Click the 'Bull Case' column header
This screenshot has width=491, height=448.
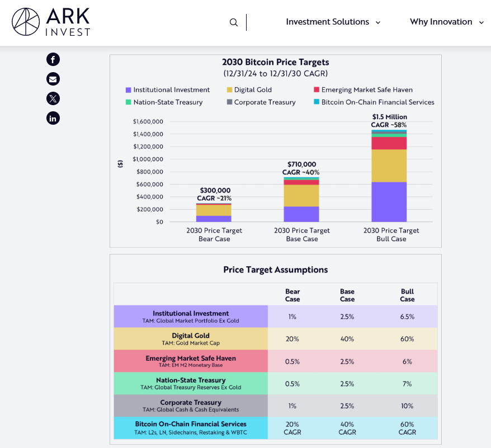407,295
